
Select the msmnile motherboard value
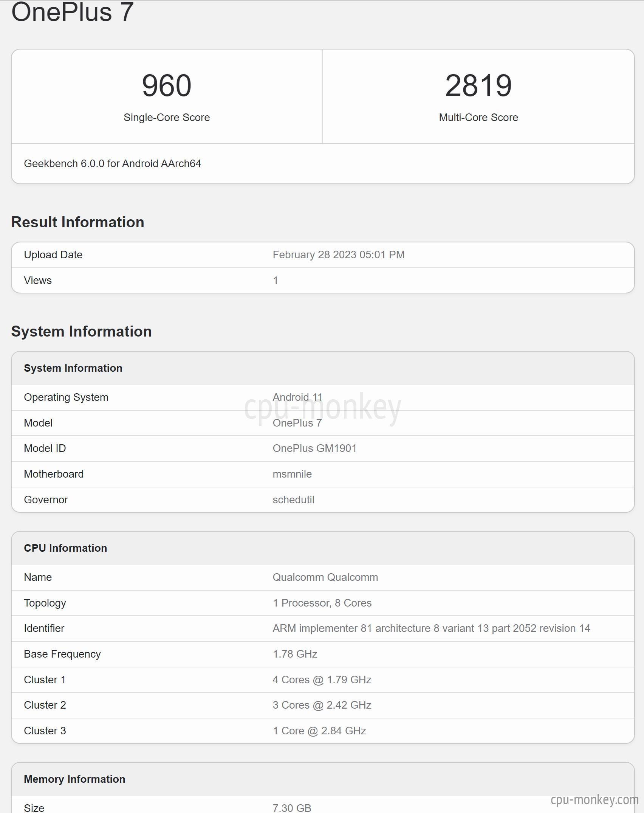[293, 474]
